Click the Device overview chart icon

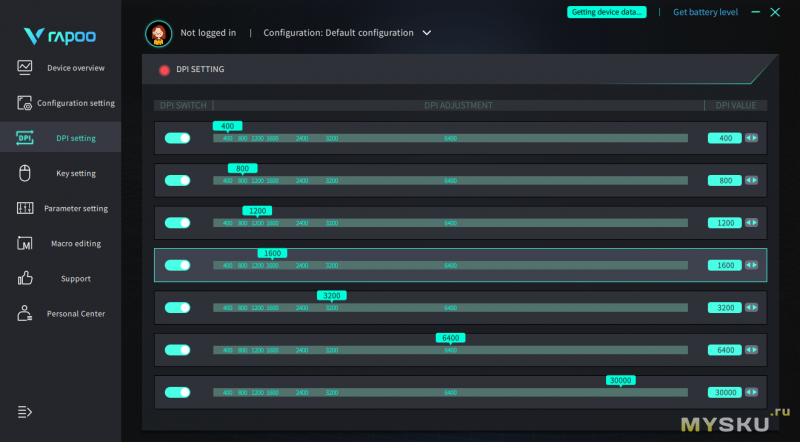click(x=25, y=68)
